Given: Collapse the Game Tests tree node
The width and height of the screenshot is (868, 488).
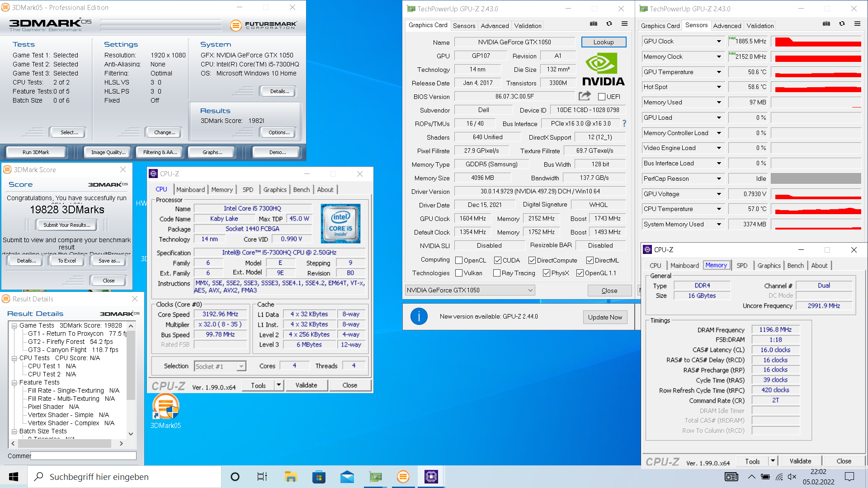Looking at the screenshot, I should pyautogui.click(x=14, y=325).
